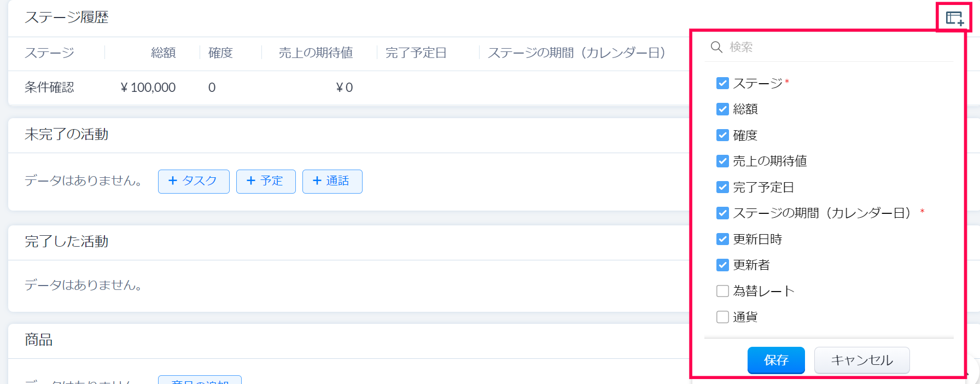Toggle the 売上の期待値 checkbox
The width and height of the screenshot is (980, 384).
click(722, 161)
